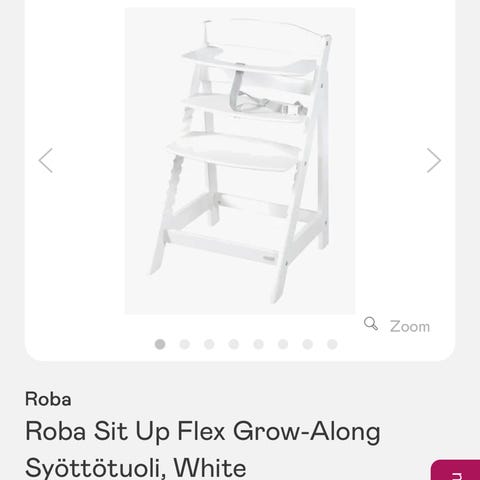Image resolution: width=480 pixels, height=480 pixels.
Task: Tap the pink floating button at corner
Action: [455, 470]
